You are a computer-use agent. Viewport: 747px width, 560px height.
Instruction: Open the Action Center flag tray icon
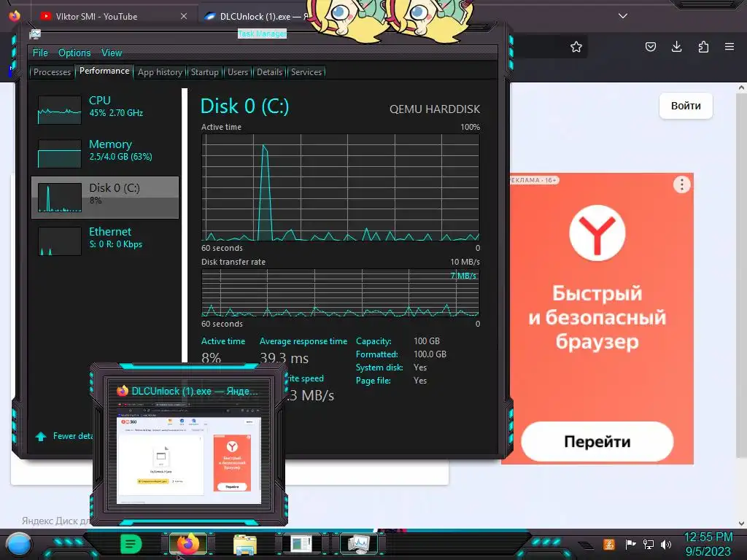[x=631, y=544]
